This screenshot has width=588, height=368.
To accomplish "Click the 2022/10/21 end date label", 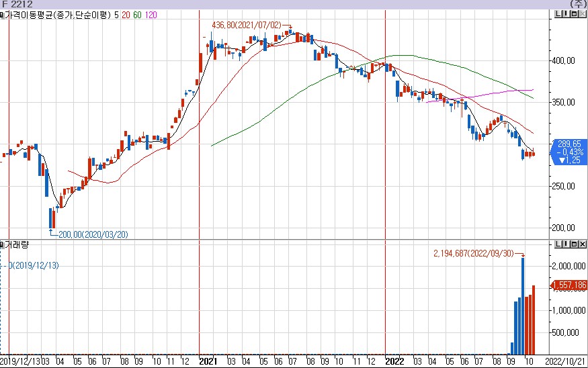I will click(x=565, y=362).
